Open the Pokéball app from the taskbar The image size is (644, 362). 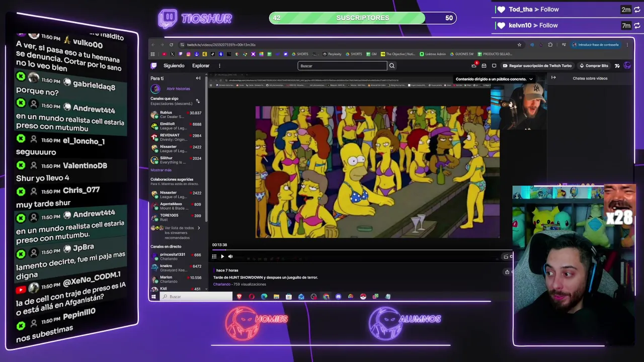(x=363, y=297)
